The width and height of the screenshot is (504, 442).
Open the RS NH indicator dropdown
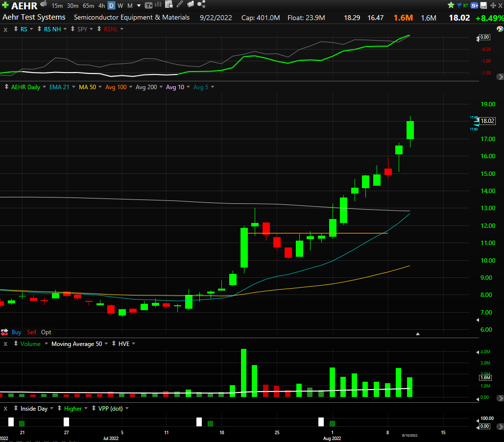65,29
